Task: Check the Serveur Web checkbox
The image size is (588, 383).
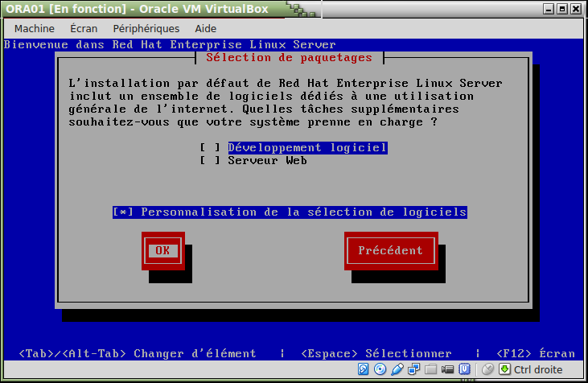Action: pyautogui.click(x=210, y=161)
